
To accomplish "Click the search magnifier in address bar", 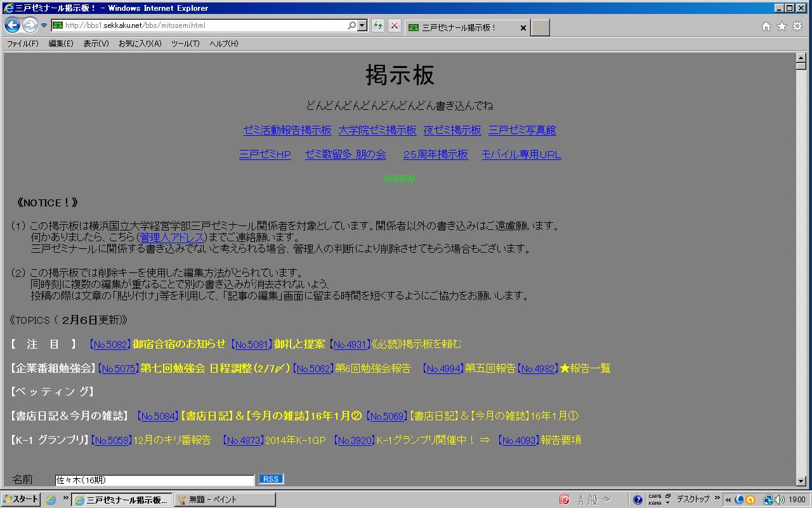I will click(351, 25).
